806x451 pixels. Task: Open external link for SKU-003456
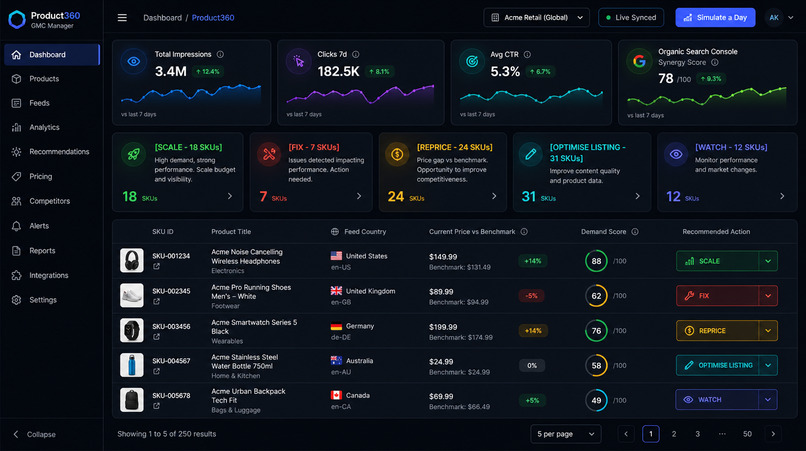pos(156,337)
